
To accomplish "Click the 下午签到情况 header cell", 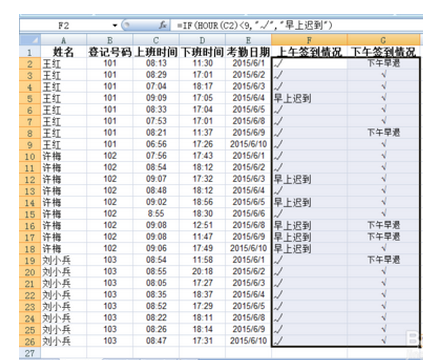I will [x=383, y=52].
